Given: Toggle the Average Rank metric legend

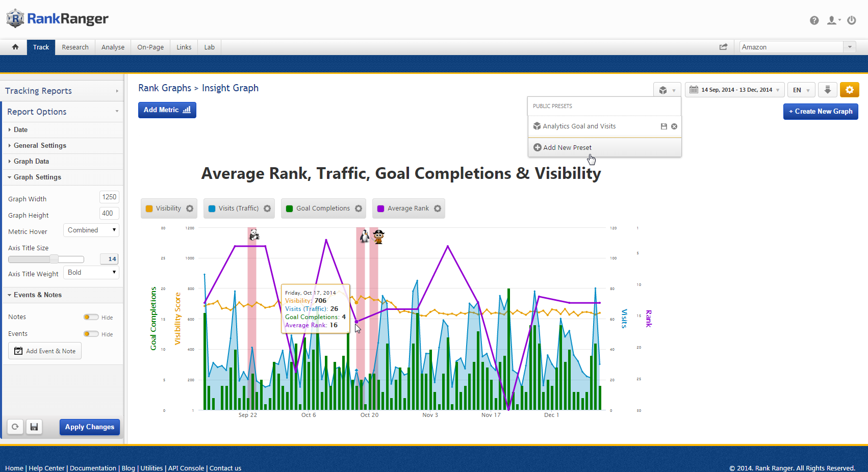Looking at the screenshot, I should pos(403,208).
